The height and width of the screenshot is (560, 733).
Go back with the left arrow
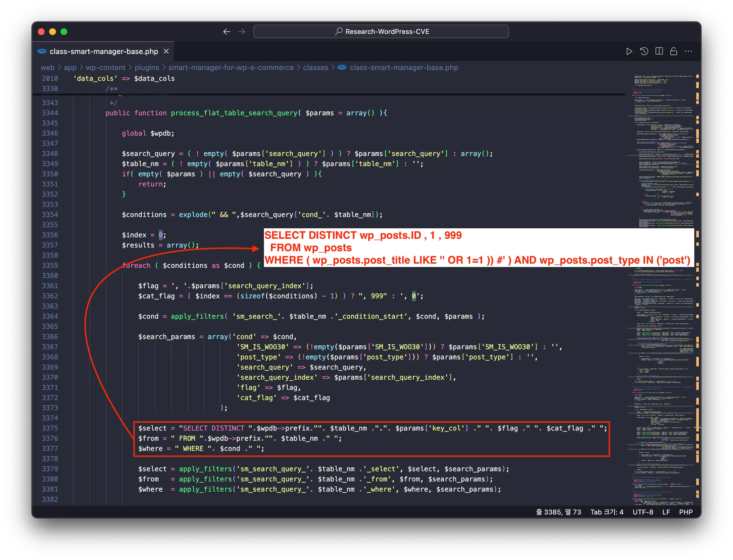[227, 32]
